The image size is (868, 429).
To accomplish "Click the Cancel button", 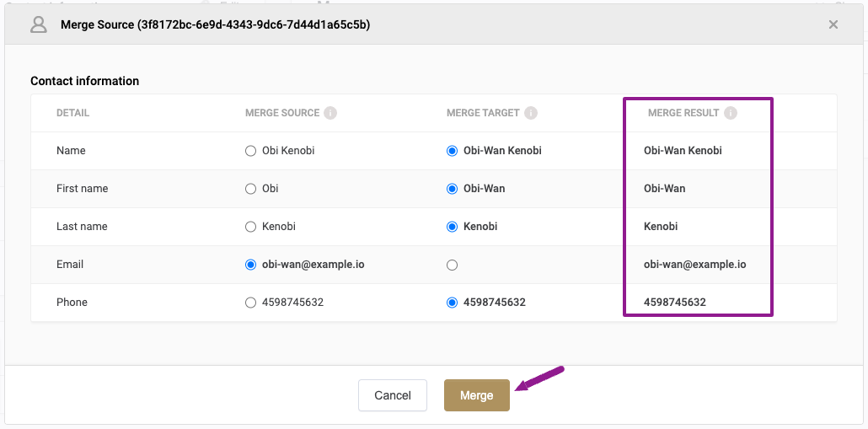I will (x=393, y=395).
